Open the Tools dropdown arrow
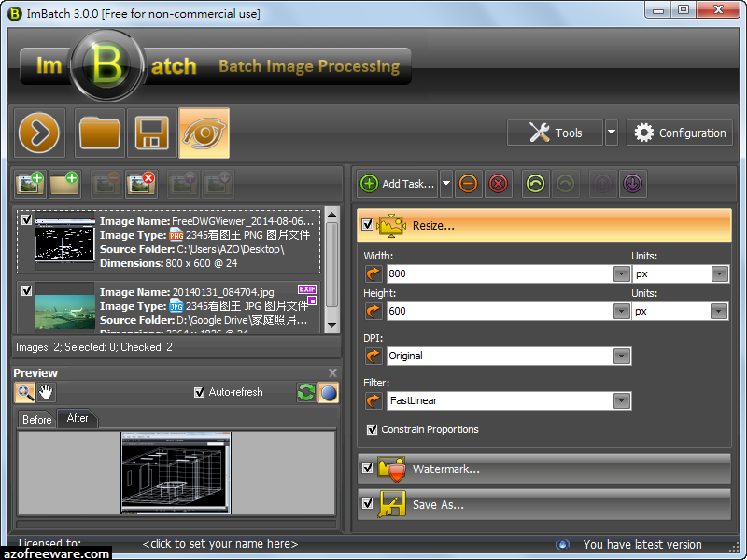The height and width of the screenshot is (560, 747). pyautogui.click(x=612, y=133)
